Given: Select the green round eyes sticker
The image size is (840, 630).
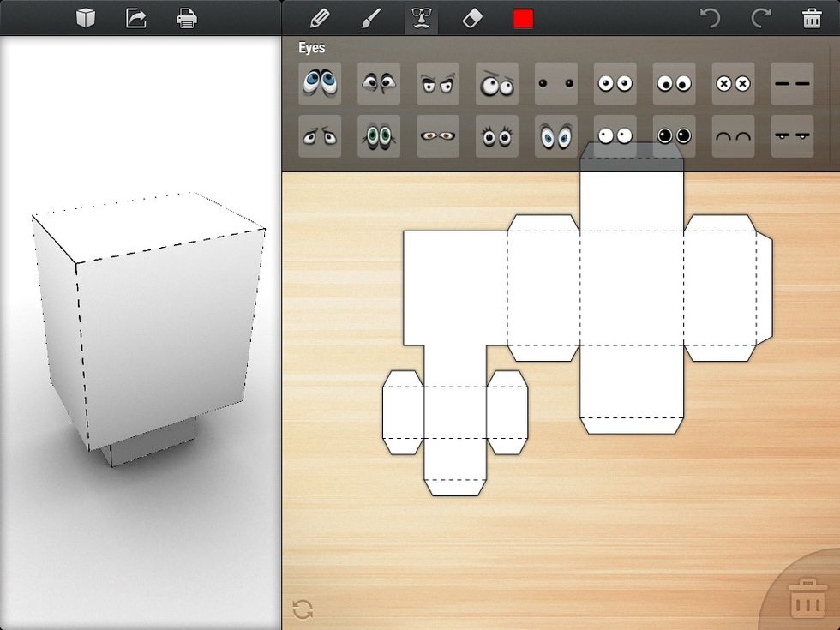Looking at the screenshot, I should pos(379,136).
